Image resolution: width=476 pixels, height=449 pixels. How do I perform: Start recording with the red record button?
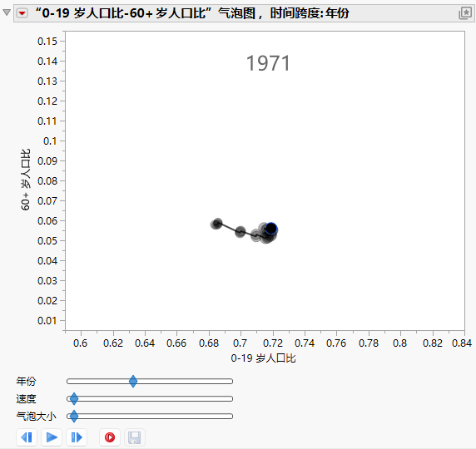pyautogui.click(x=110, y=437)
